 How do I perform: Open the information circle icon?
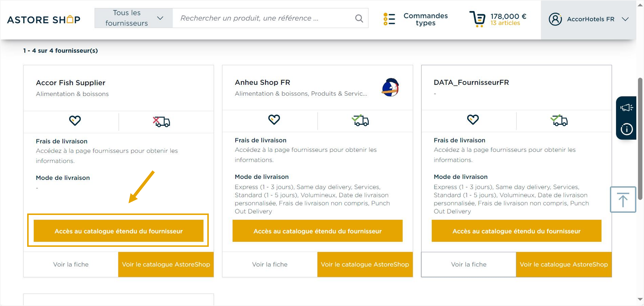[626, 129]
